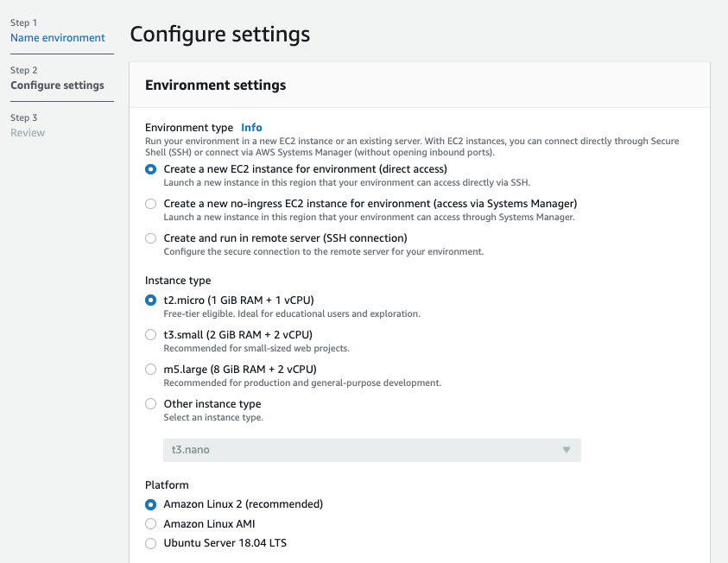Open Info link next to Environment type
The image size is (728, 563).
[x=251, y=128]
